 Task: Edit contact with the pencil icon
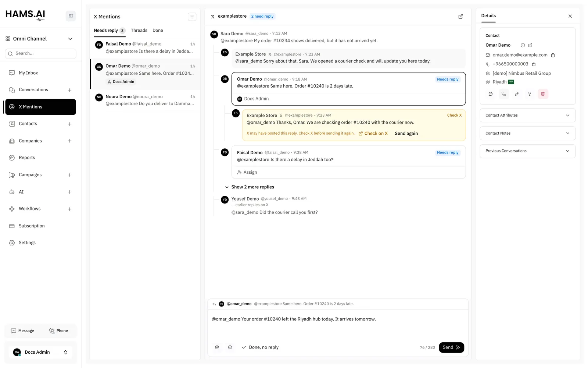point(517,94)
